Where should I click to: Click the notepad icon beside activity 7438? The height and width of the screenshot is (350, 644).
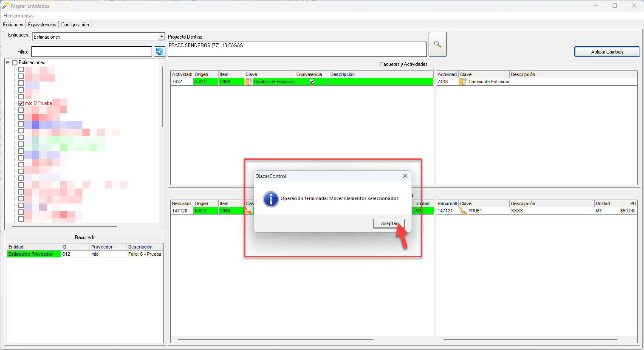pos(463,82)
